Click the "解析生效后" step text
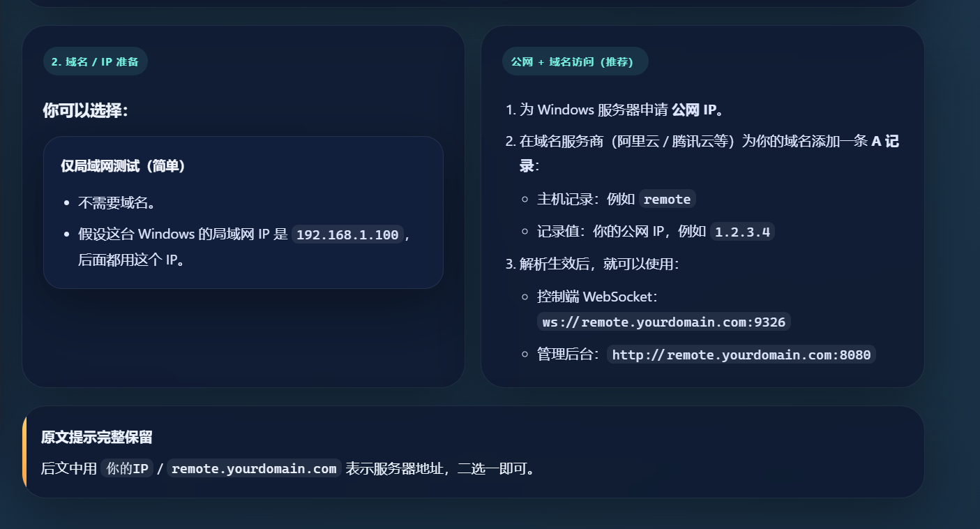 pos(593,264)
